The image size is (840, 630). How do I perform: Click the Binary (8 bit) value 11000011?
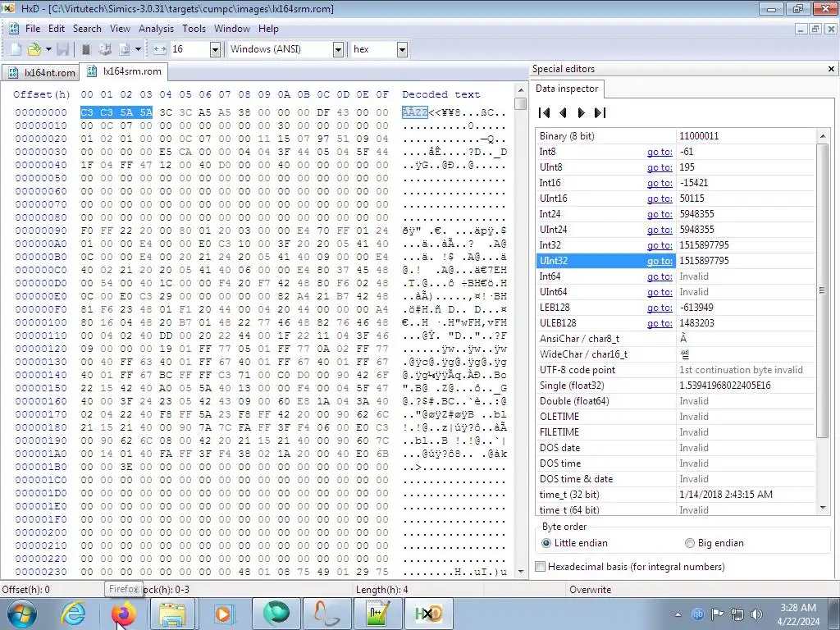pos(699,135)
